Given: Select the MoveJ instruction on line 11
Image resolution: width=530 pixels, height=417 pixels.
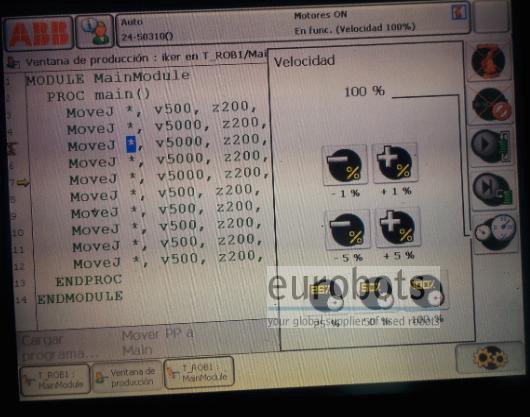Looking at the screenshot, I should pos(168,244).
